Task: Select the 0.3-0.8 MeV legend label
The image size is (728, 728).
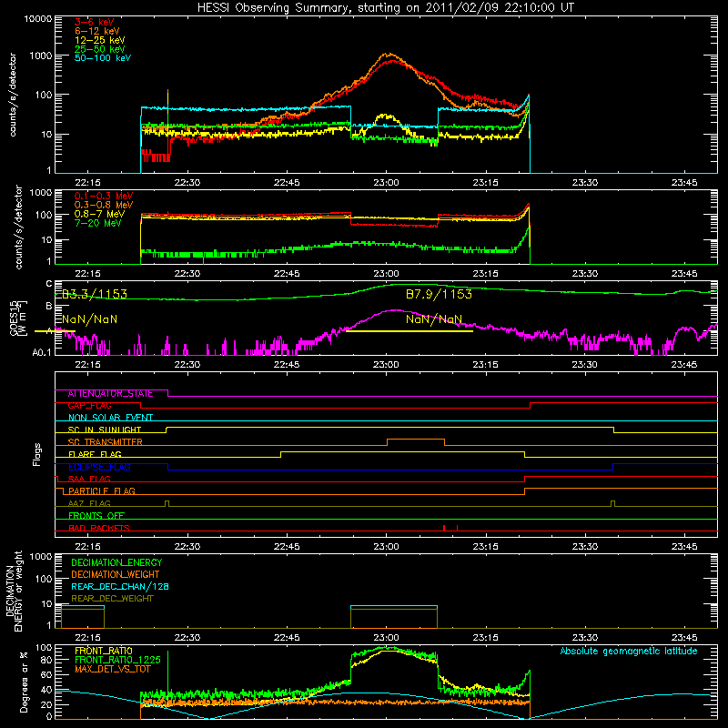Action: point(104,206)
